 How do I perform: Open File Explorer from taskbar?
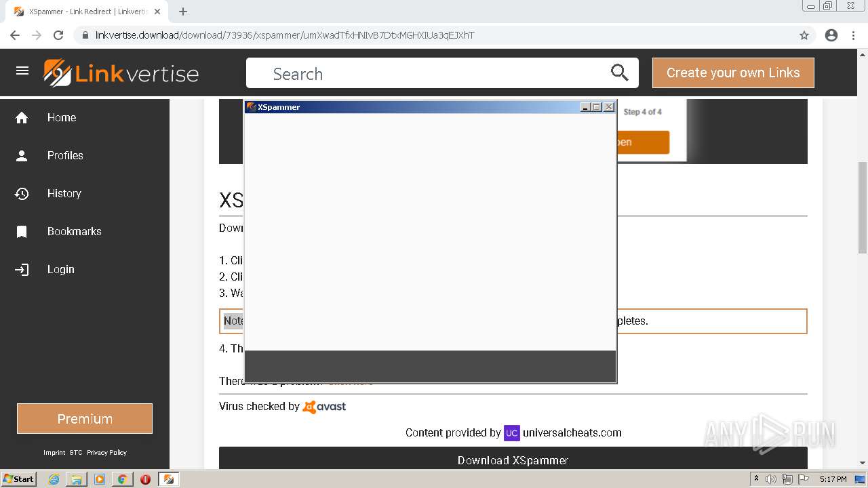(77, 479)
